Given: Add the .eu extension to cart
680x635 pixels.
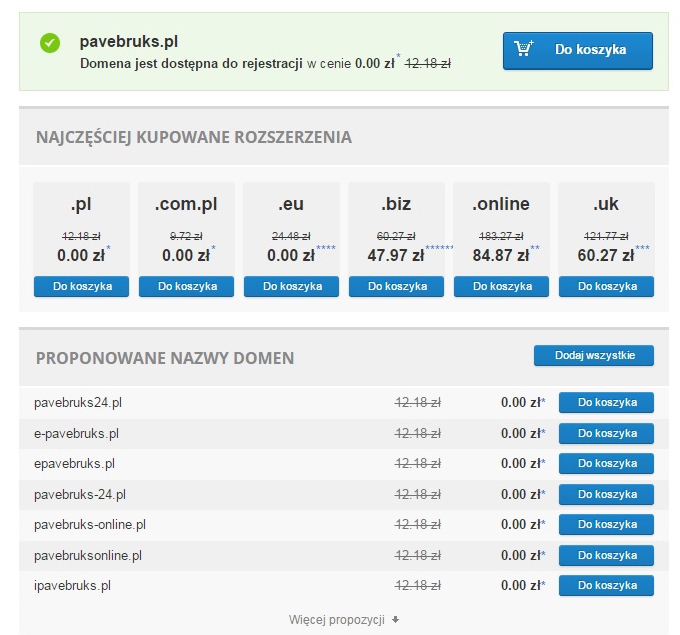Looking at the screenshot, I should (x=291, y=286).
